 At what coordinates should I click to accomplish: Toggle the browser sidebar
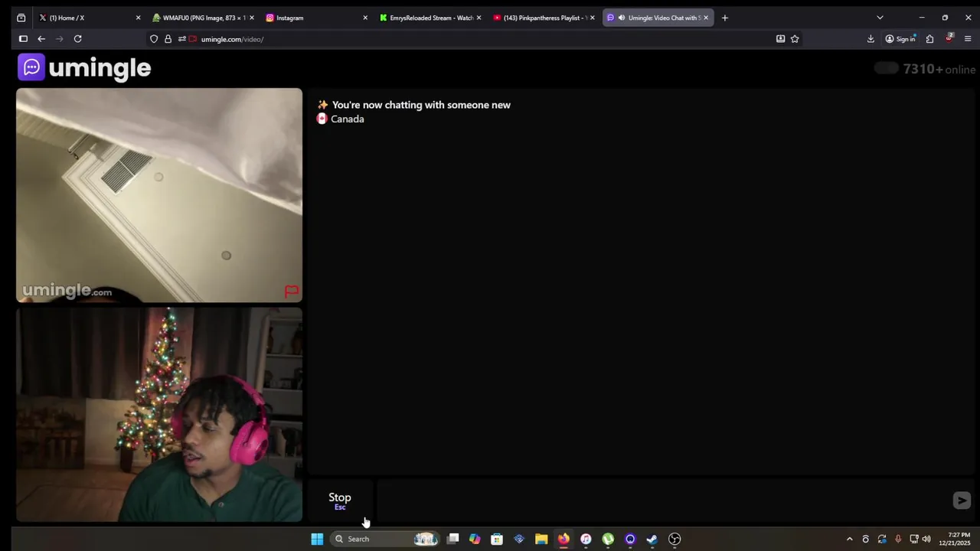pyautogui.click(x=23, y=39)
